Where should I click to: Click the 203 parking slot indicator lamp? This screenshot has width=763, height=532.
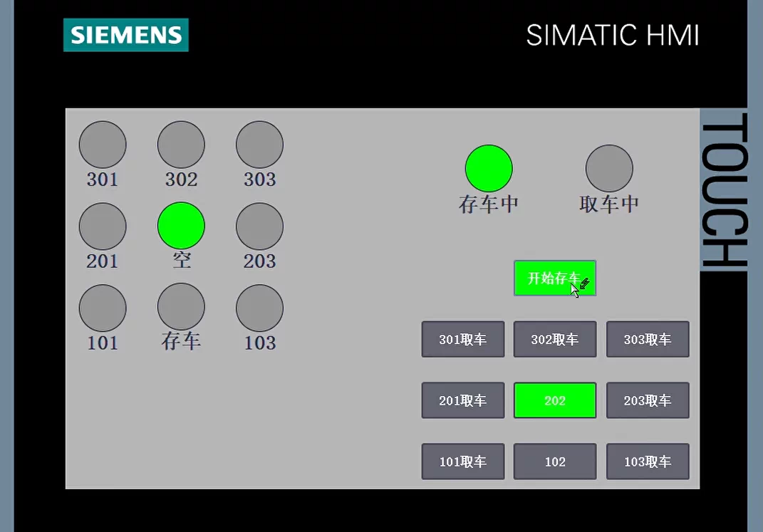point(259,225)
